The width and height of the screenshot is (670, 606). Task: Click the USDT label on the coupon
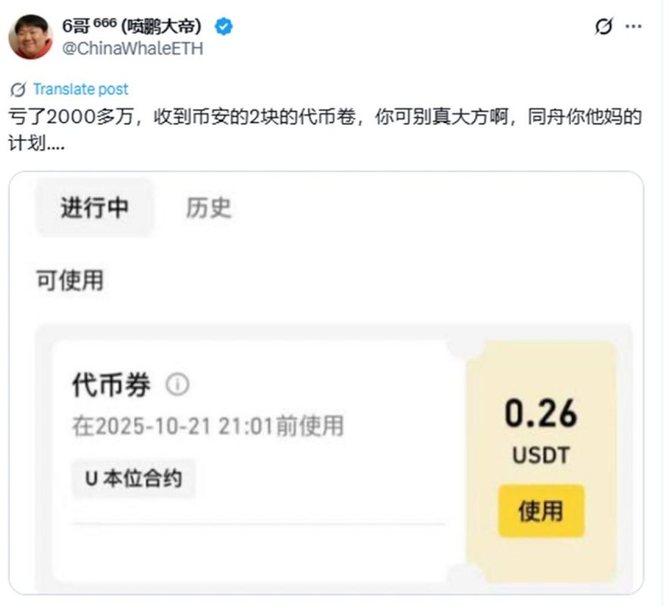(x=541, y=455)
